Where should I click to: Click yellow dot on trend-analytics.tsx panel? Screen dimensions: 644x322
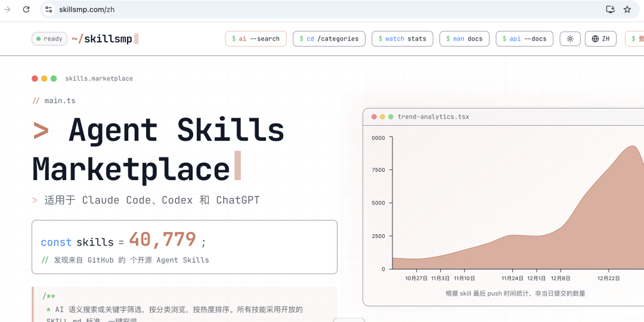click(382, 117)
